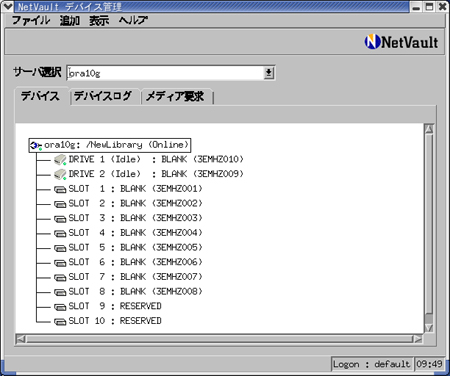This screenshot has width=450, height=376.
Task: Open the ヘルプ menu
Action: [133, 20]
